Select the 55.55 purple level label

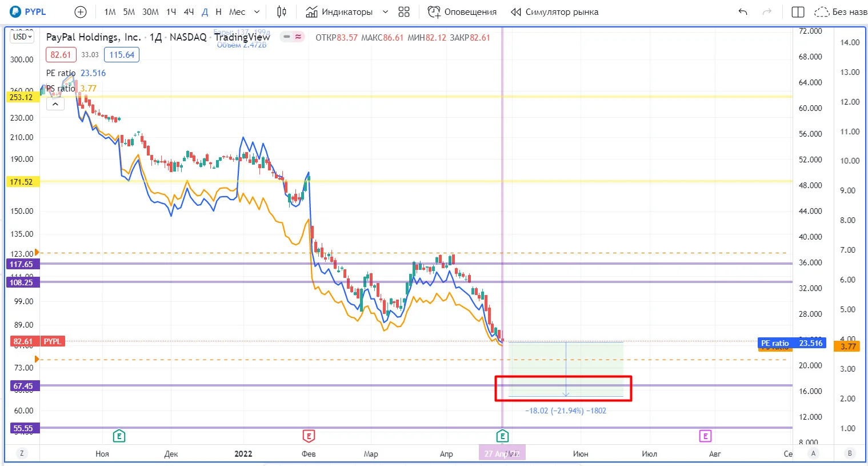pyautogui.click(x=23, y=428)
